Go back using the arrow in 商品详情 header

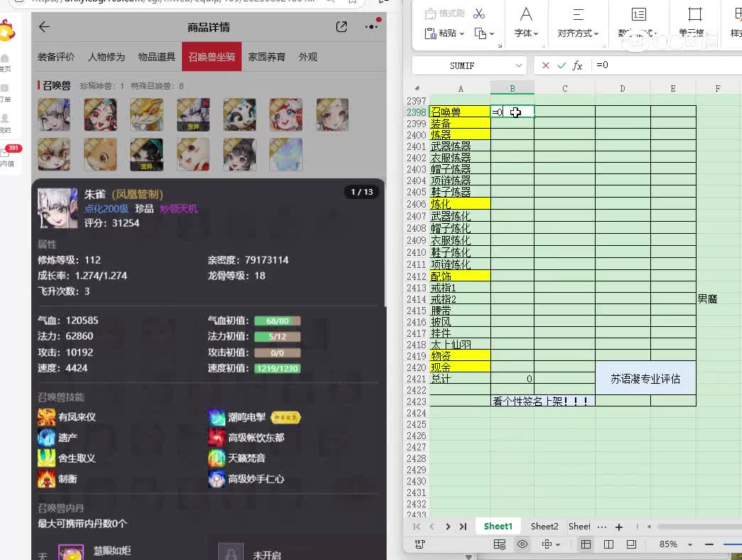45,27
